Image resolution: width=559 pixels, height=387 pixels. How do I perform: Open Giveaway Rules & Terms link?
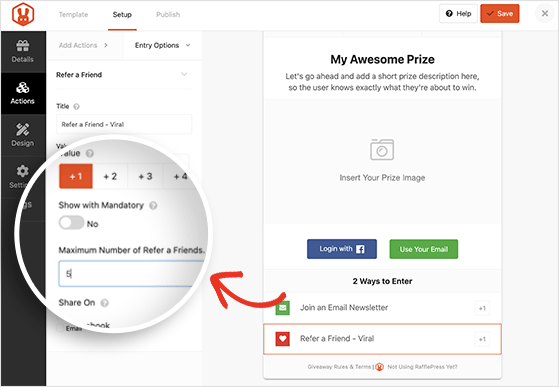pos(339,367)
